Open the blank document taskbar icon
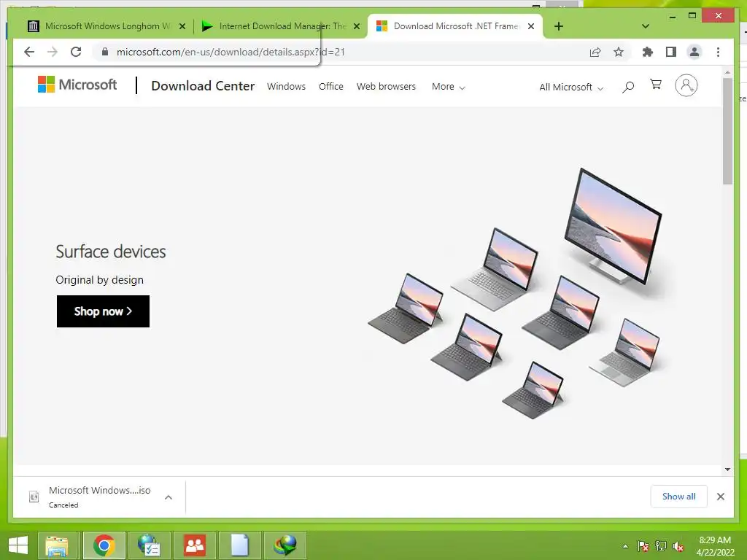 coord(239,545)
